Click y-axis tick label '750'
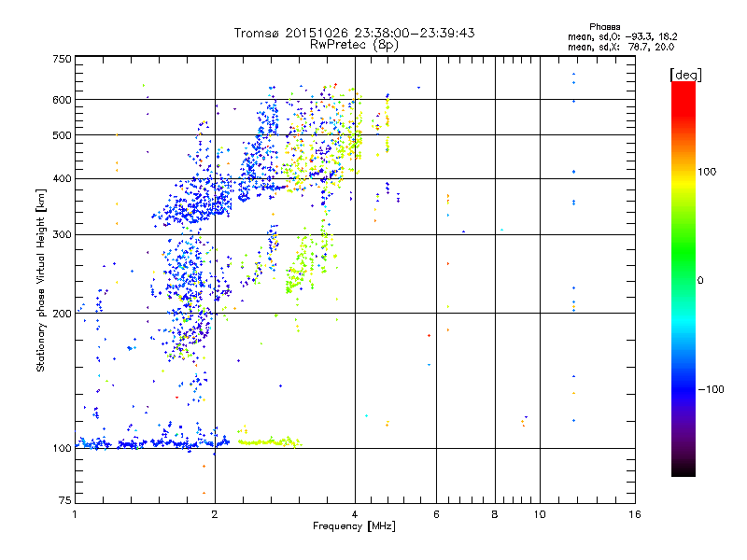The height and width of the screenshot is (560, 747). (62, 59)
